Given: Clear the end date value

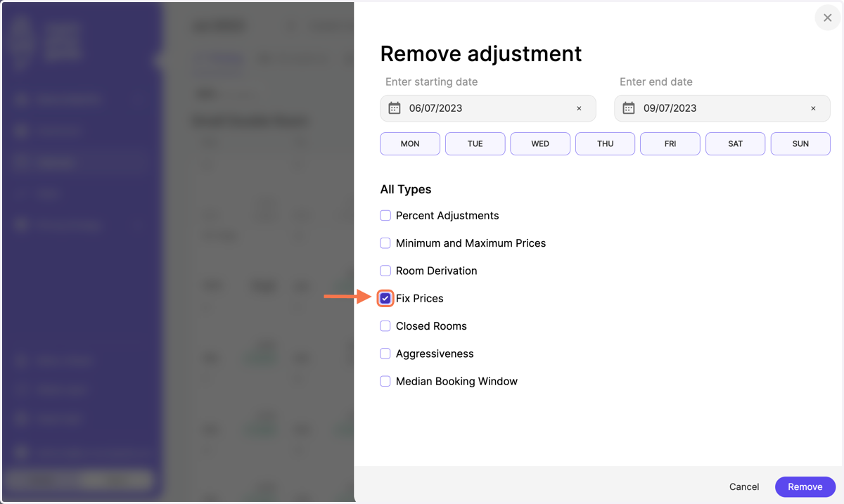Looking at the screenshot, I should (x=813, y=108).
